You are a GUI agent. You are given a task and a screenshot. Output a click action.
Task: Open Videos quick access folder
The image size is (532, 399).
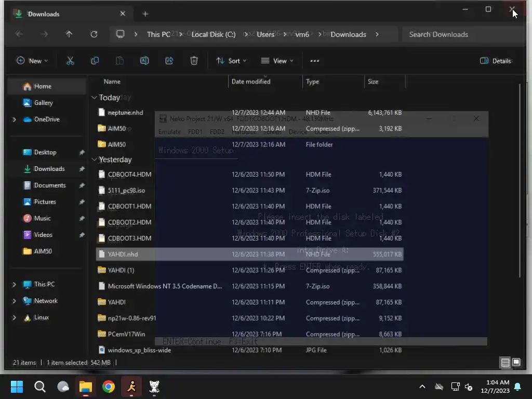click(47, 235)
